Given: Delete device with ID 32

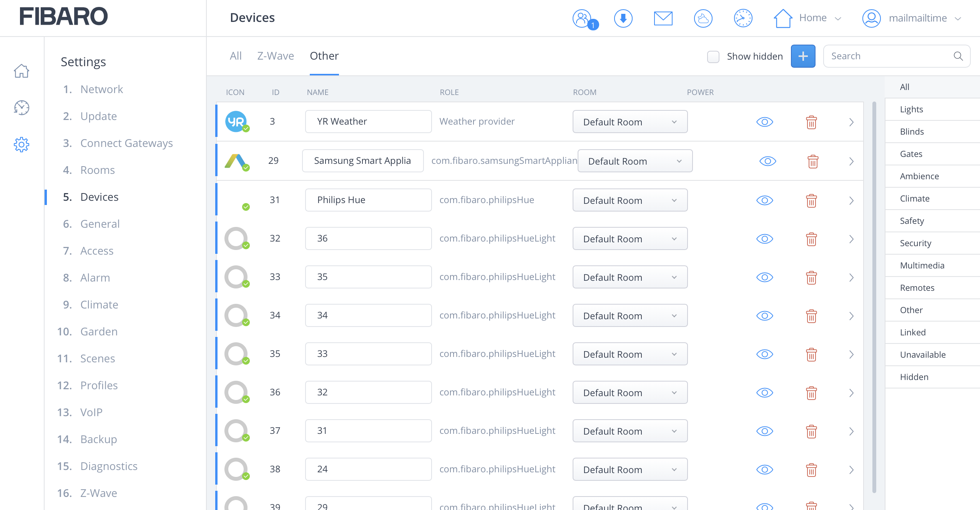Looking at the screenshot, I should pos(811,239).
